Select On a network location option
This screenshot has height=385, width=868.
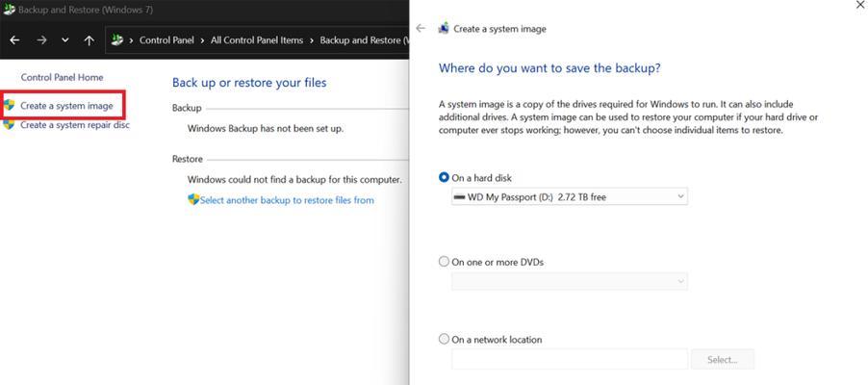[x=444, y=339]
